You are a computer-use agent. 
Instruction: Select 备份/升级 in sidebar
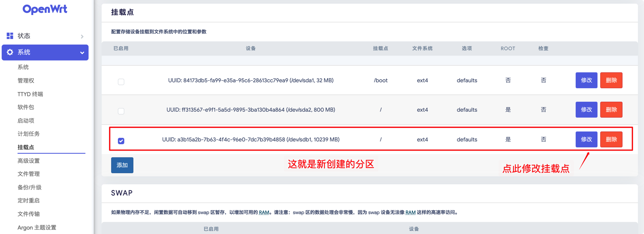tap(29, 187)
